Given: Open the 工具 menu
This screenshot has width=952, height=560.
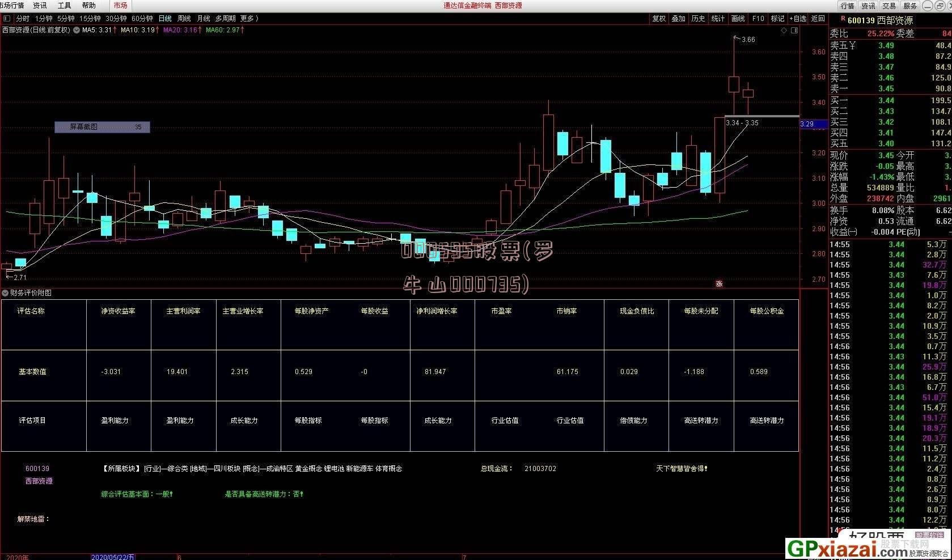Looking at the screenshot, I should (x=65, y=5).
